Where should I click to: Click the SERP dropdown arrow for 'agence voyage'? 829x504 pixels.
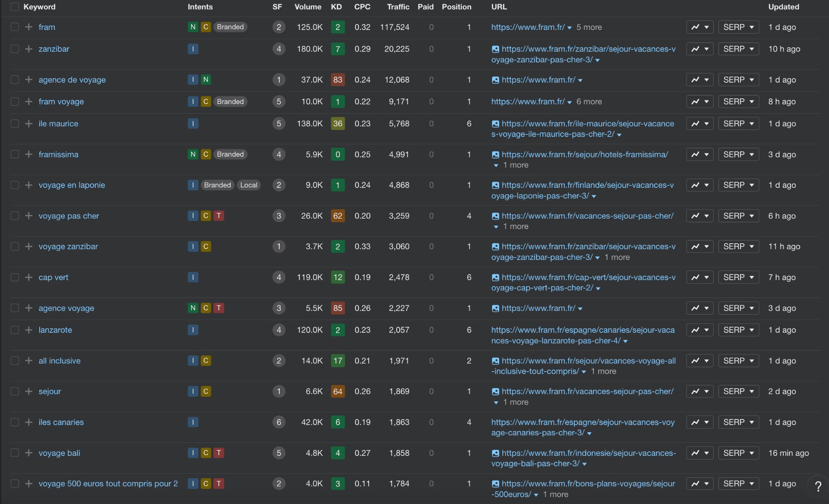click(751, 308)
